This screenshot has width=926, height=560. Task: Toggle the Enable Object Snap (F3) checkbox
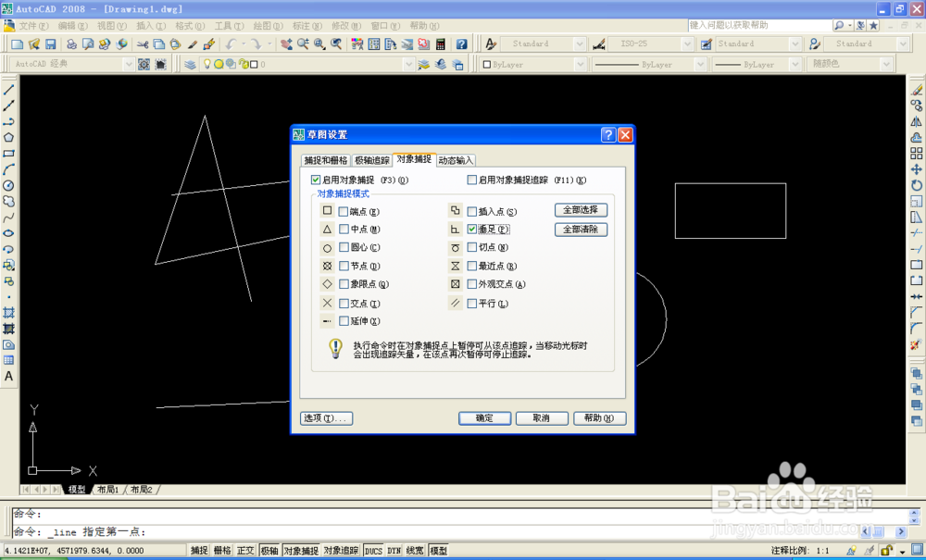pos(316,180)
